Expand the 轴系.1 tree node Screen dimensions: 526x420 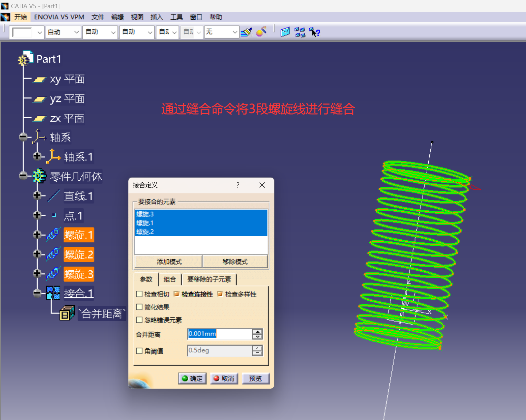[x=37, y=156]
